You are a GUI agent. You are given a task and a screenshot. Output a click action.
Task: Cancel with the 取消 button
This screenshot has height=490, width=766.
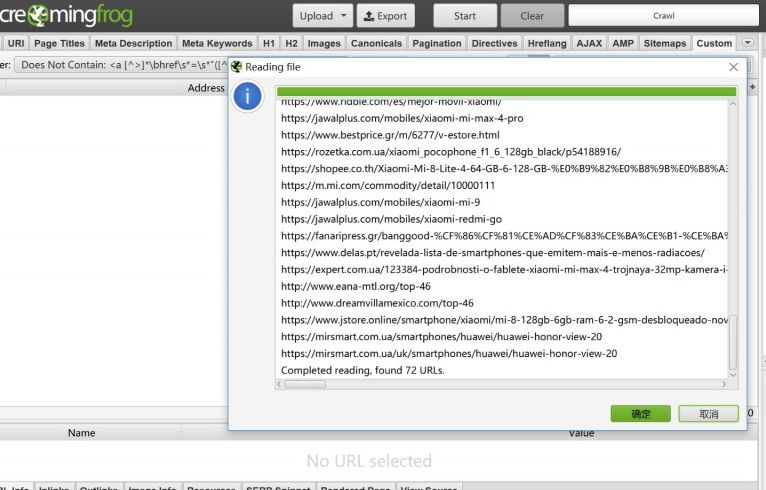pyautogui.click(x=708, y=413)
